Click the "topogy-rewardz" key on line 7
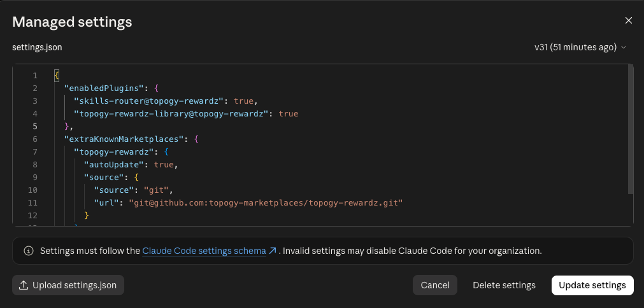 point(114,151)
